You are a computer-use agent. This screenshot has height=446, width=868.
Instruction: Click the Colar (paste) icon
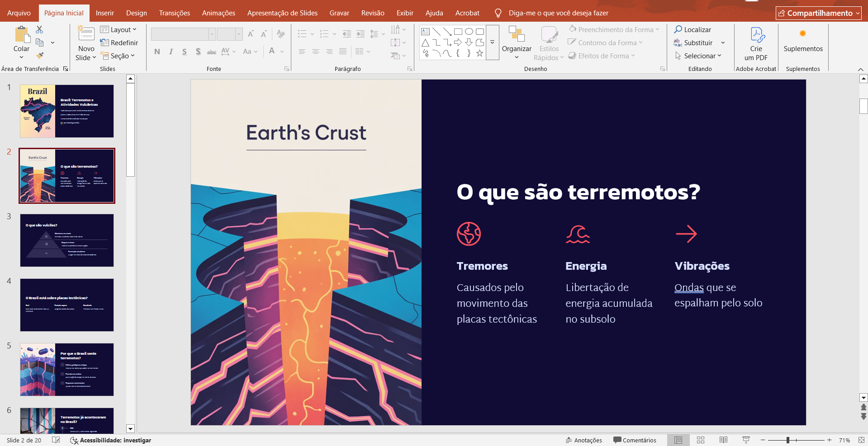pos(21,34)
